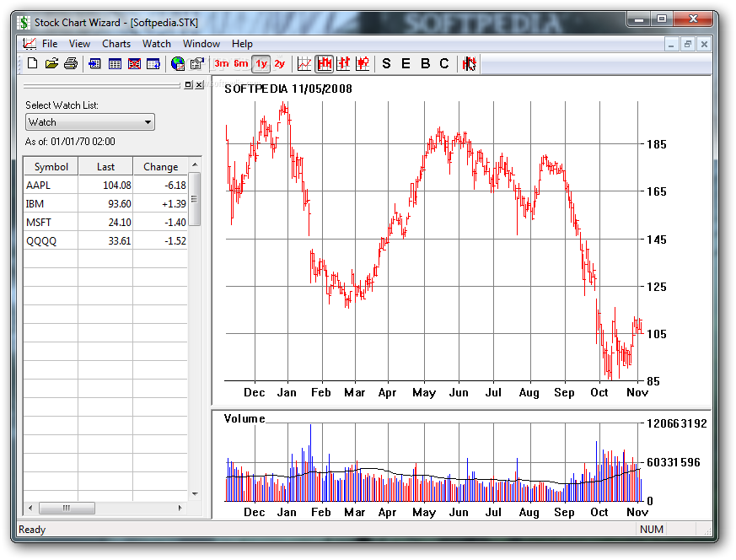Click the QQQQ change value -1.52
Image resolution: width=736 pixels, height=560 pixels.
point(175,241)
